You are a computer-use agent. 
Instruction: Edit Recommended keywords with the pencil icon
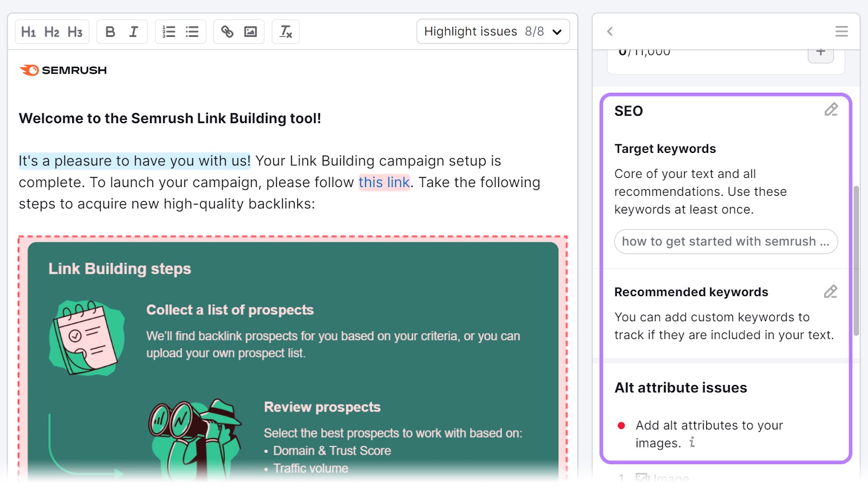pos(831,292)
